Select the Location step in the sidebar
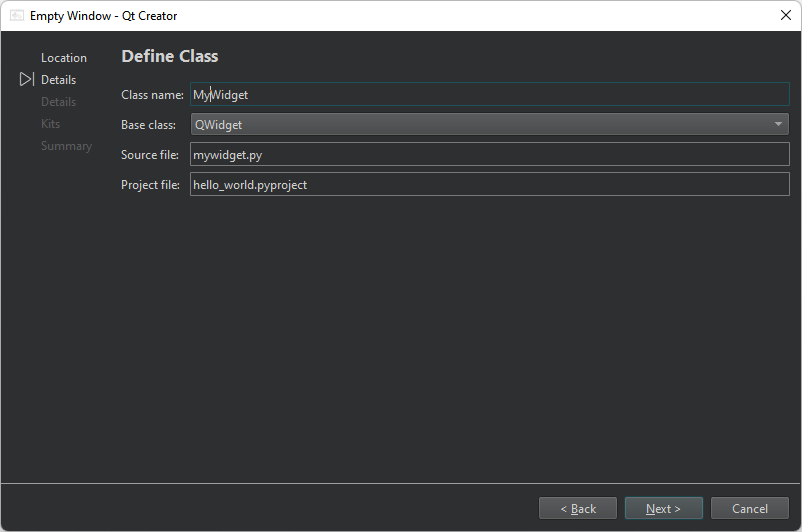Viewport: 802px width, 532px height. [63, 58]
